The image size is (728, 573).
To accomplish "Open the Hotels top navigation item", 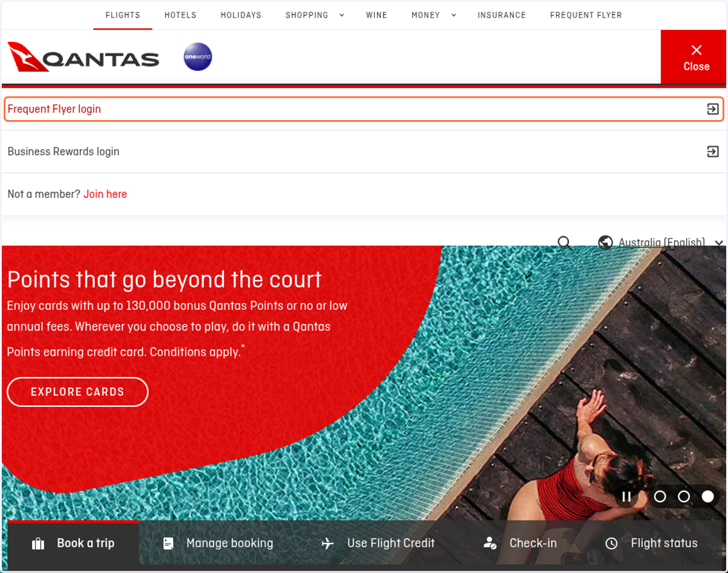I will click(180, 15).
